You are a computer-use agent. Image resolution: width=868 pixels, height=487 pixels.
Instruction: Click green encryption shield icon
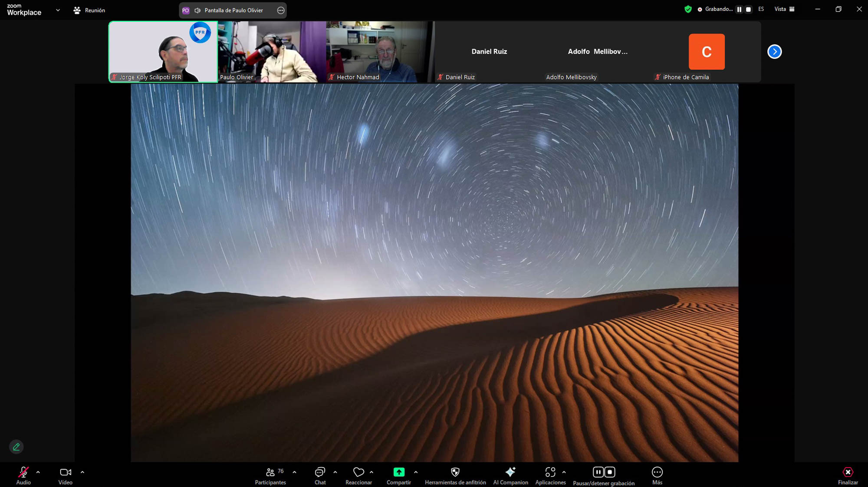688,9
